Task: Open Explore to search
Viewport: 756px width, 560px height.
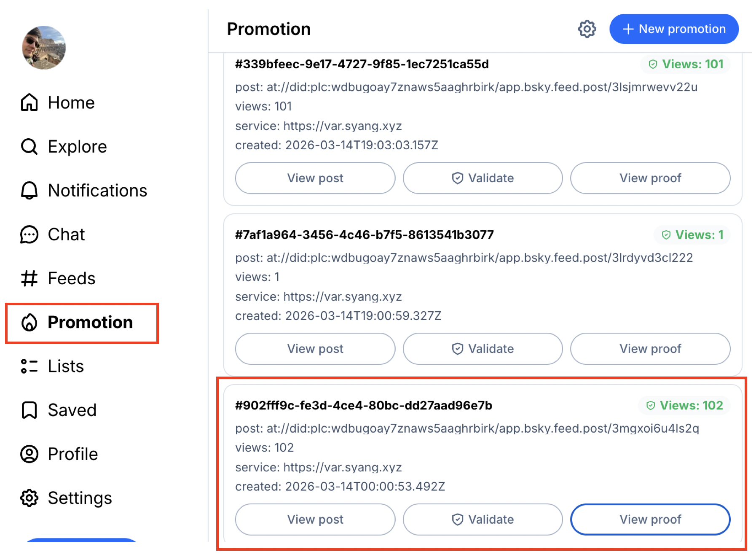Action: pyautogui.click(x=77, y=146)
